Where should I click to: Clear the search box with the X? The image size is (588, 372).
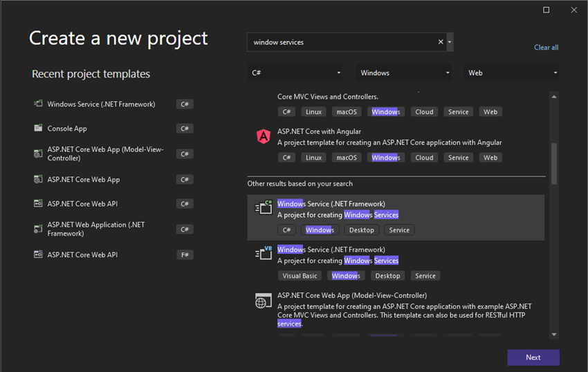(x=441, y=42)
